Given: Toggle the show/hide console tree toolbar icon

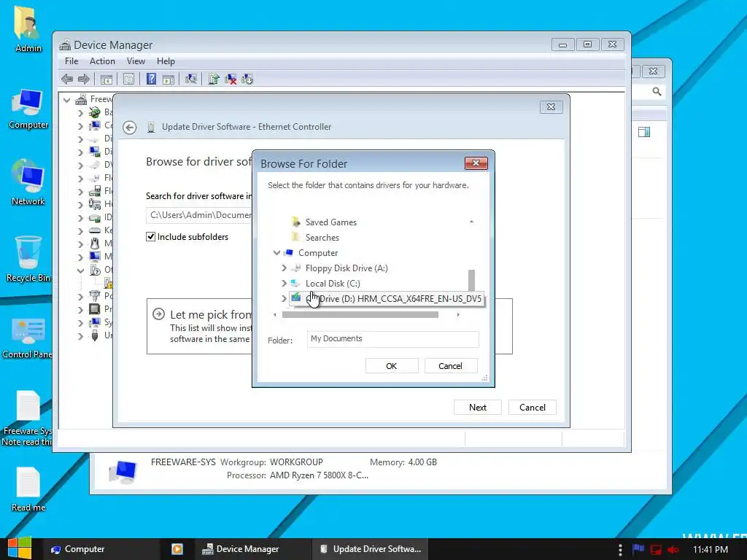Looking at the screenshot, I should (x=107, y=79).
